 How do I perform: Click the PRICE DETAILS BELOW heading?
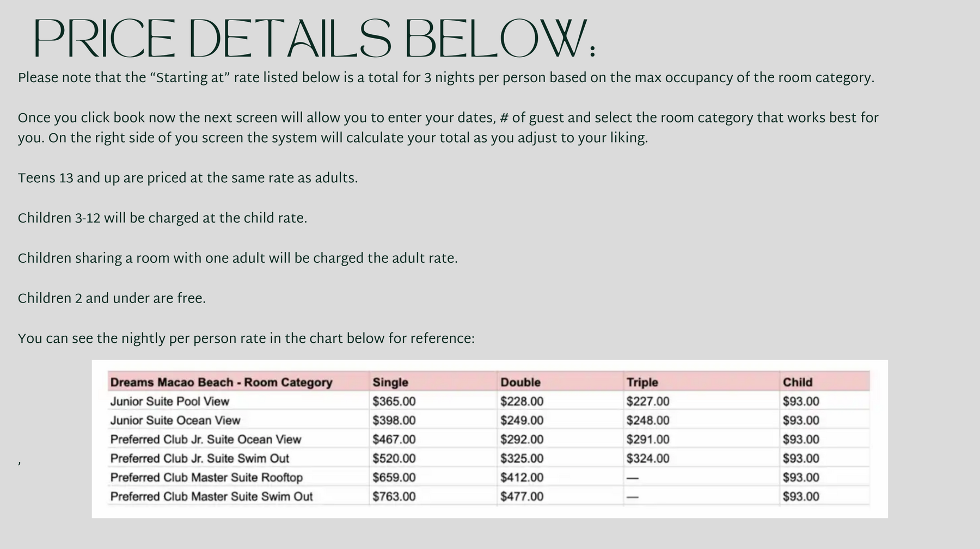click(x=315, y=39)
